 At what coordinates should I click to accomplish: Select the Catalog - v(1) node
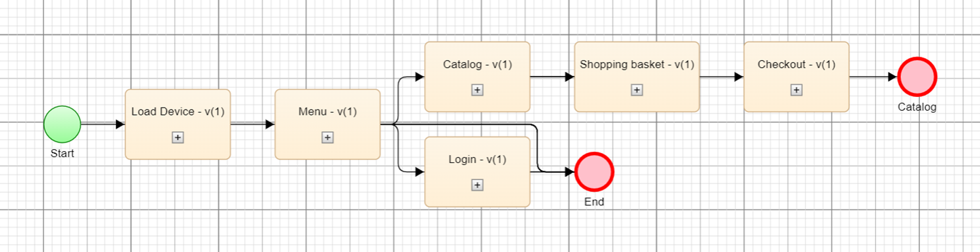point(477,77)
